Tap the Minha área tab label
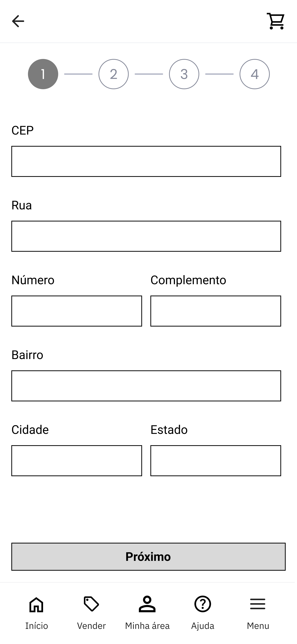The width and height of the screenshot is (297, 644). (x=147, y=626)
